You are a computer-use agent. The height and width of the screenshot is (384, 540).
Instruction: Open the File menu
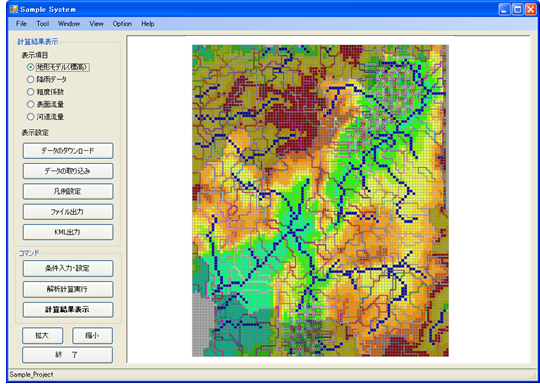pyautogui.click(x=21, y=24)
